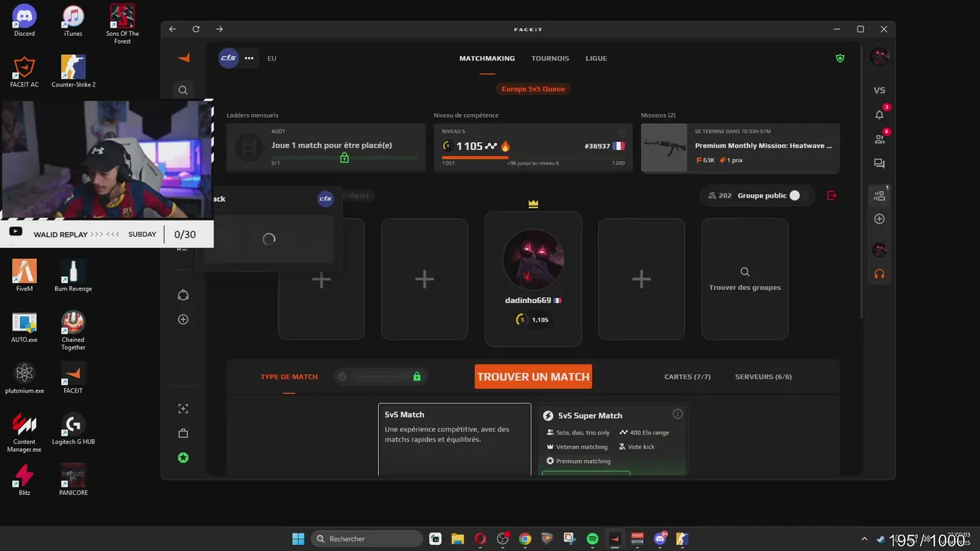The width and height of the screenshot is (980, 551).
Task: Click the orange headset icon
Action: click(880, 274)
